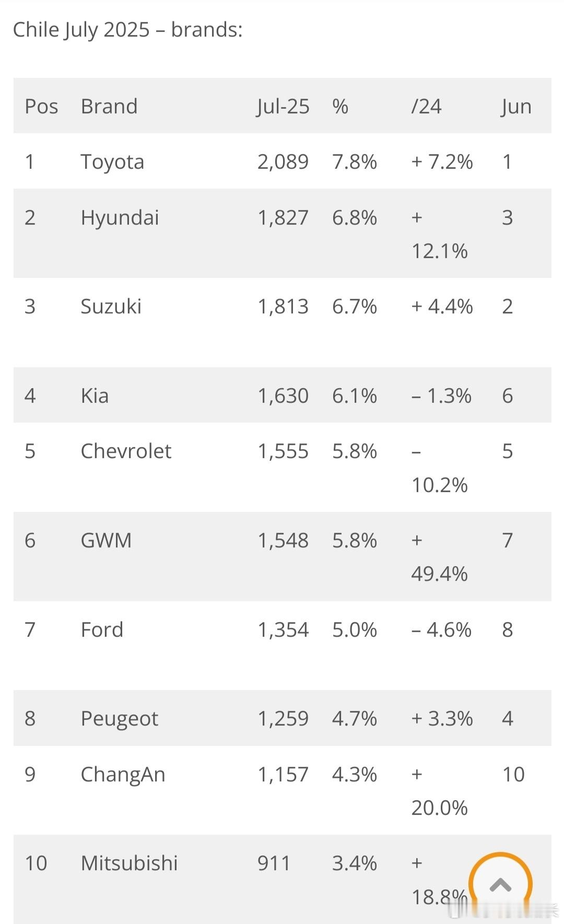
Task: Click the Brand column header
Action: click(109, 106)
